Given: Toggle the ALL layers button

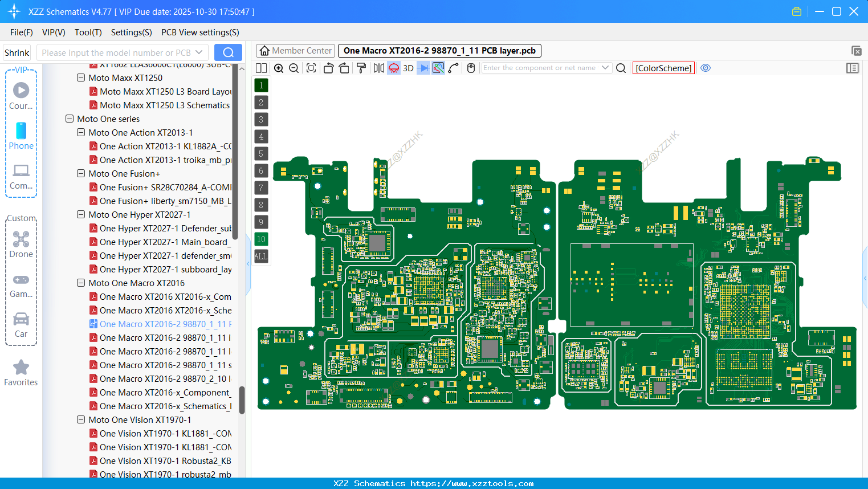Looking at the screenshot, I should [x=261, y=256].
